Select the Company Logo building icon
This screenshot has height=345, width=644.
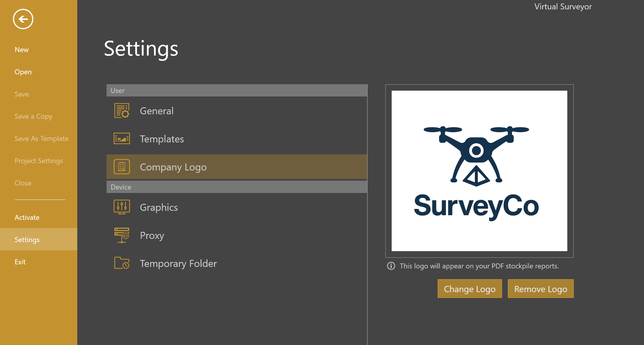click(122, 166)
